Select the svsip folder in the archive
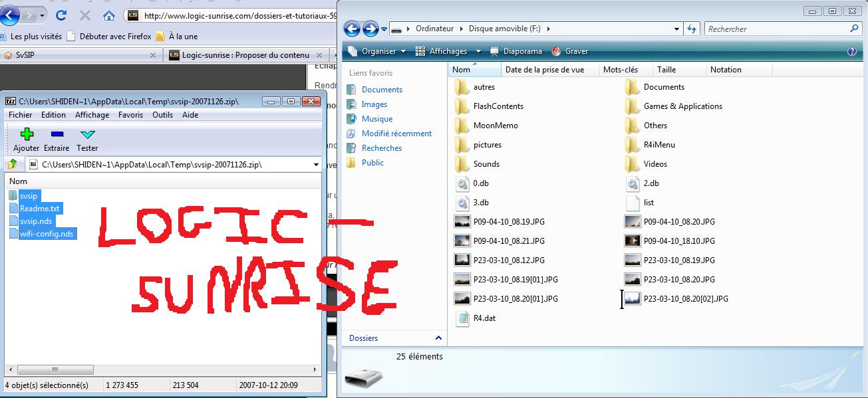 point(24,196)
